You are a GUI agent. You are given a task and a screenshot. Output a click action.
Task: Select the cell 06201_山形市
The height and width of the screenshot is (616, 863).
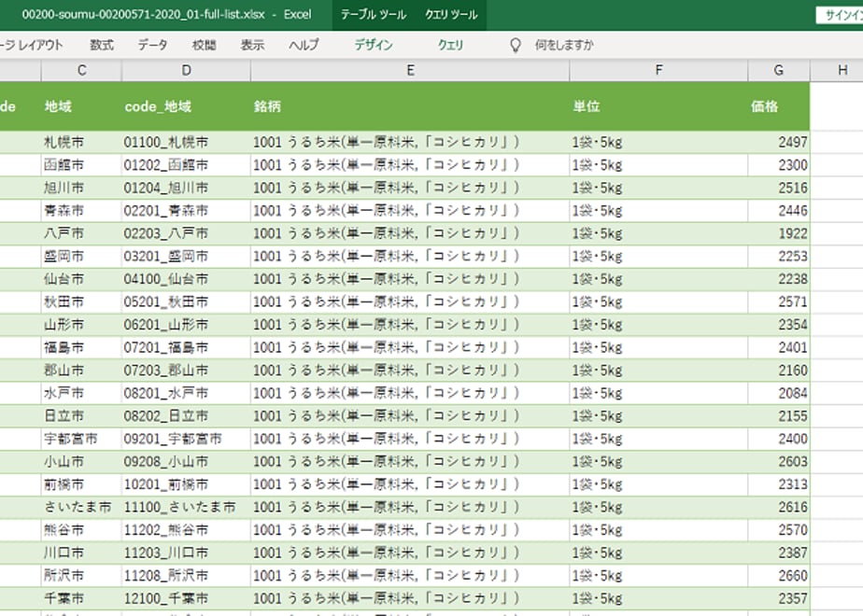coord(186,325)
